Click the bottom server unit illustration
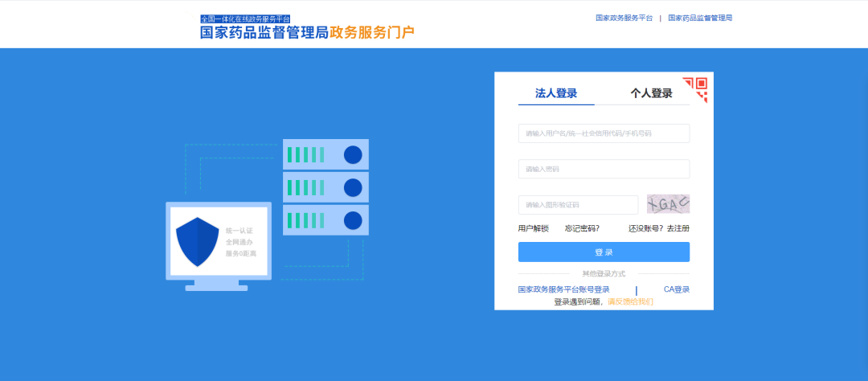868x381 pixels. pyautogui.click(x=325, y=220)
